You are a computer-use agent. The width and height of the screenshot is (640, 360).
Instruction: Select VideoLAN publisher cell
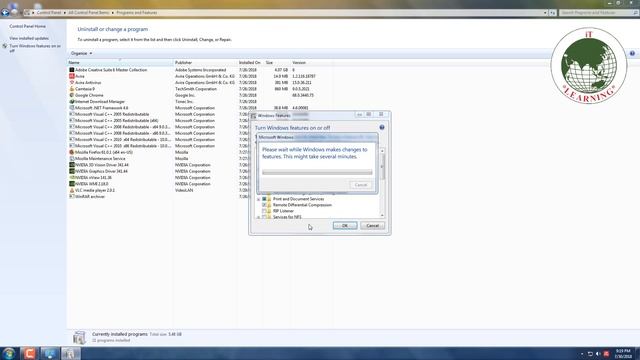pos(184,190)
